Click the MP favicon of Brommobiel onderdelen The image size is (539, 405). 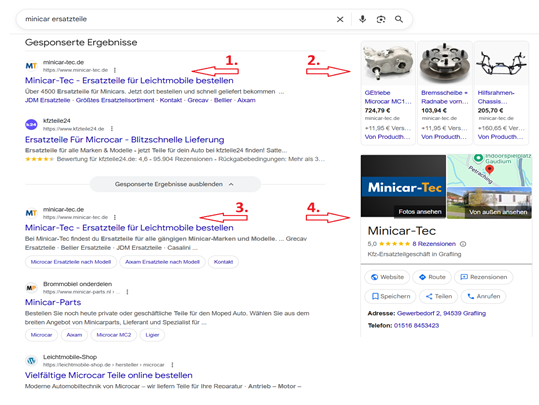click(x=31, y=288)
